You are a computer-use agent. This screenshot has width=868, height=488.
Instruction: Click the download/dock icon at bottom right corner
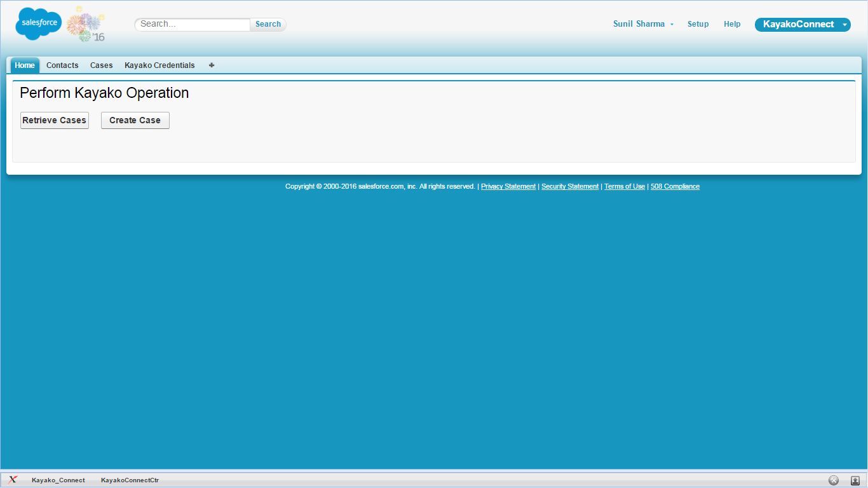pos(855,480)
